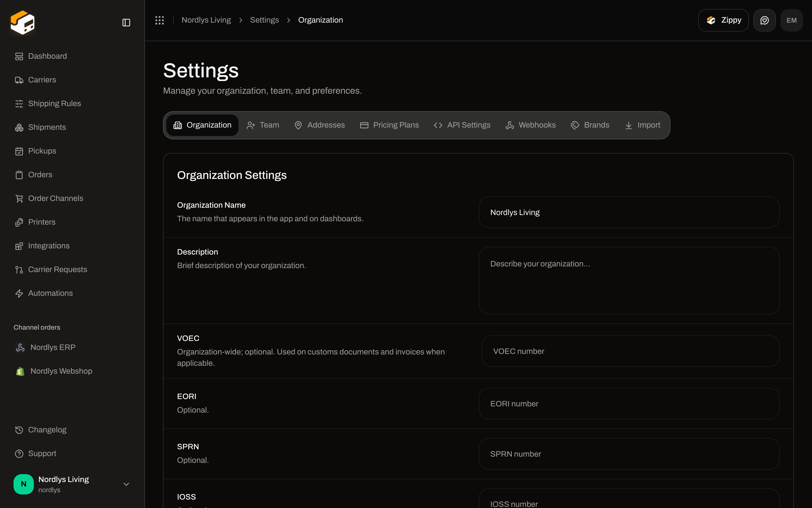The width and height of the screenshot is (812, 508).
Task: Open the chat support icon in the header
Action: [764, 20]
